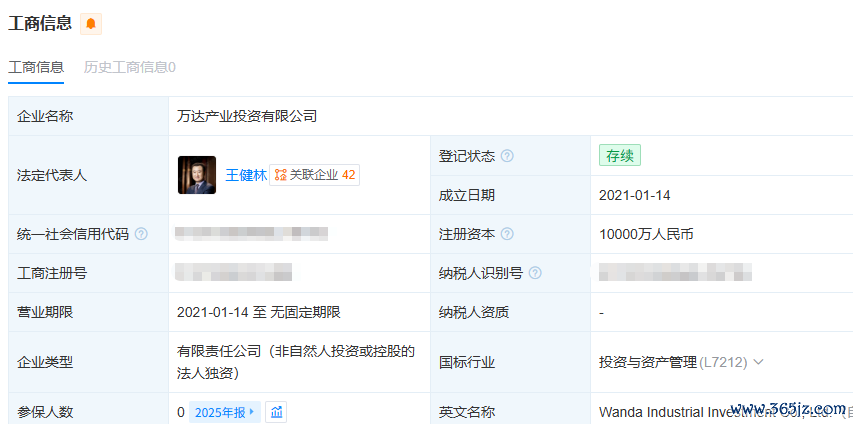Select 10000万人民币 registered capital value
The width and height of the screenshot is (853, 424).
point(646,235)
